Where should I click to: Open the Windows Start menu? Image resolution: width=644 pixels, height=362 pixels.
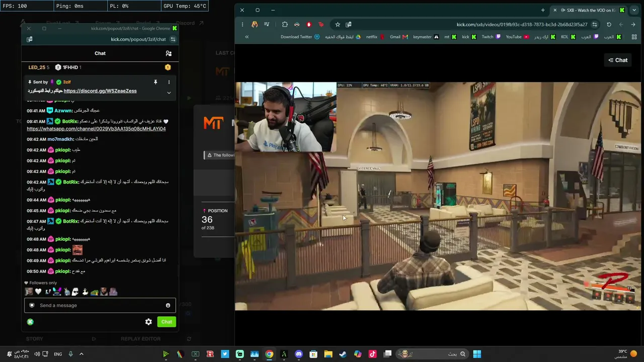[x=477, y=354]
